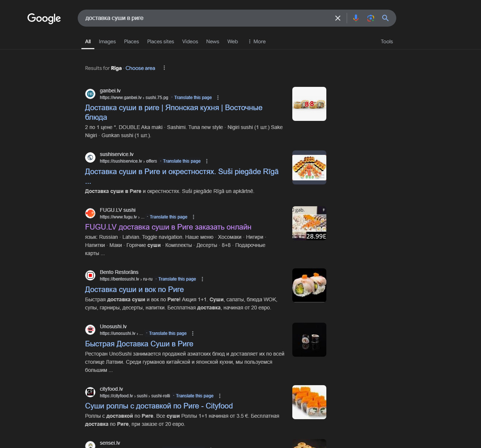Image resolution: width=481 pixels, height=448 pixels.
Task: Switch to the Places sites tab
Action: click(161, 41)
